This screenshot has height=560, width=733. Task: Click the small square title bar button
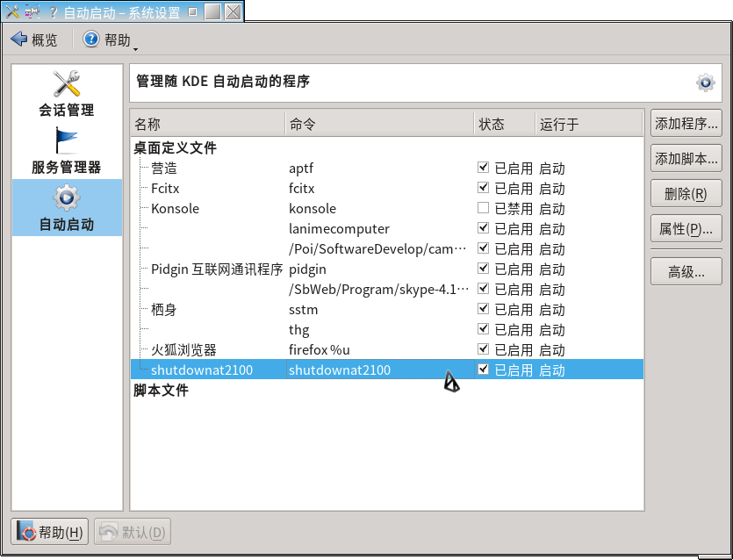[x=192, y=12]
